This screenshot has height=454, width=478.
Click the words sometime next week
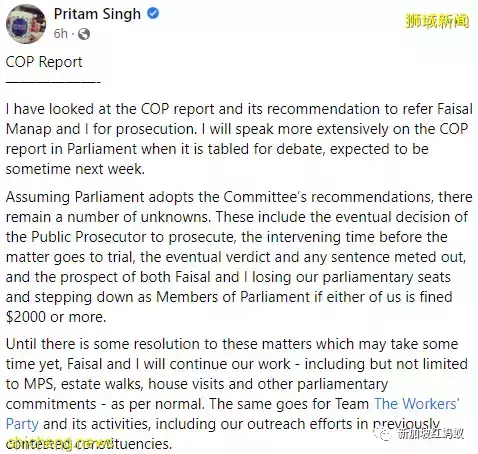tap(75, 169)
